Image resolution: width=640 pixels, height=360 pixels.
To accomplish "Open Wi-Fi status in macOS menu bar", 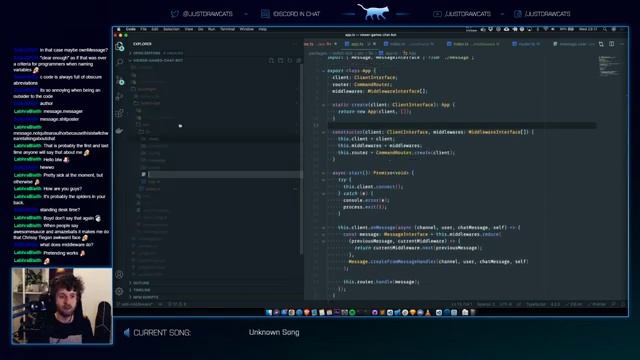I will pos(546,29).
